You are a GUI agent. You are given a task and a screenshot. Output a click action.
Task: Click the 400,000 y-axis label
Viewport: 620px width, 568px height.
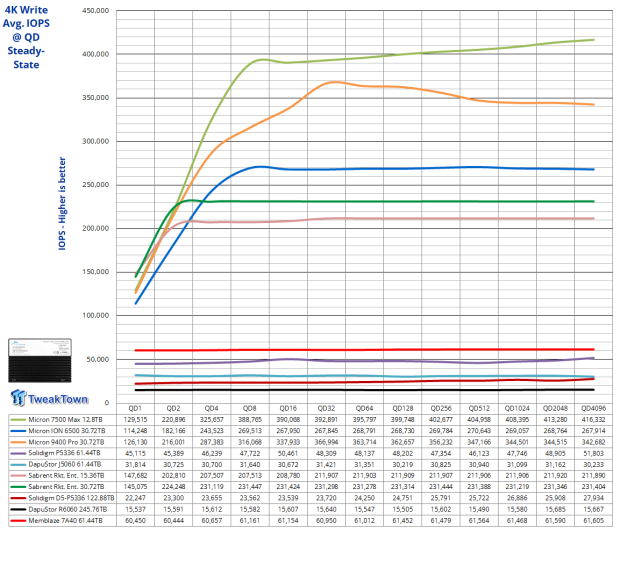(x=95, y=54)
